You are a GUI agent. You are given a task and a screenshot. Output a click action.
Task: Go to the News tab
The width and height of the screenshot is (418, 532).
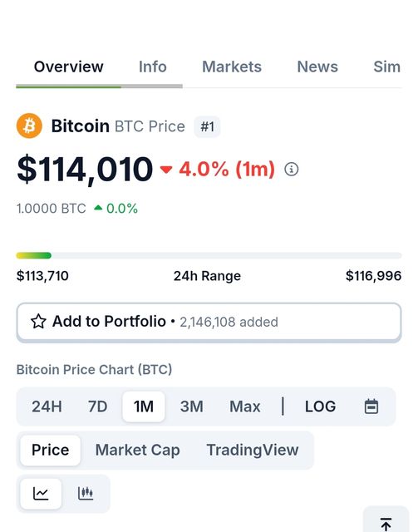317,66
